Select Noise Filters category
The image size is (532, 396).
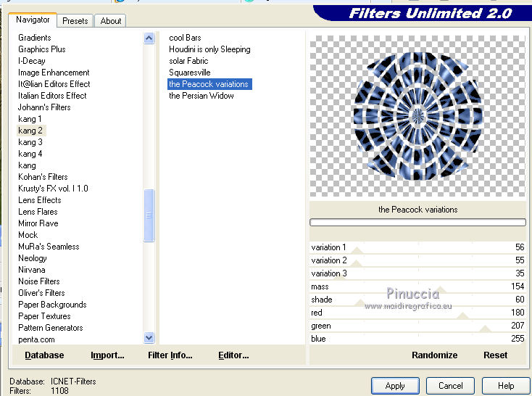tap(38, 281)
